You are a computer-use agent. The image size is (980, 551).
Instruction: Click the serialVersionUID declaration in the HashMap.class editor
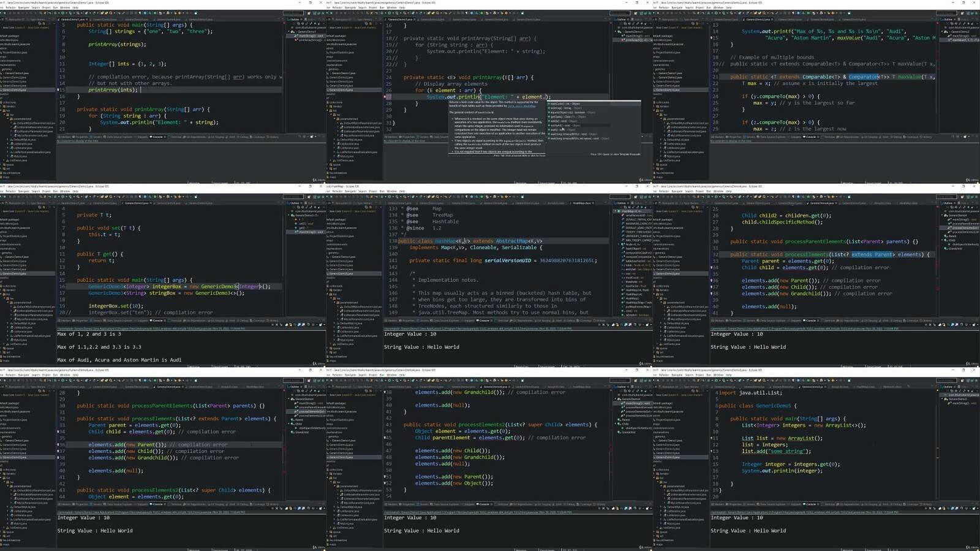pyautogui.click(x=503, y=261)
